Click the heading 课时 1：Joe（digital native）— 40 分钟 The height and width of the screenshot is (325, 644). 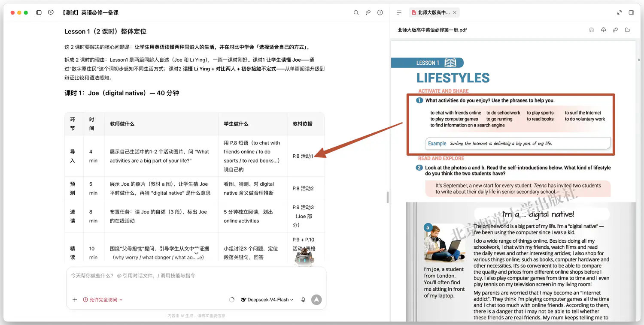point(122,93)
